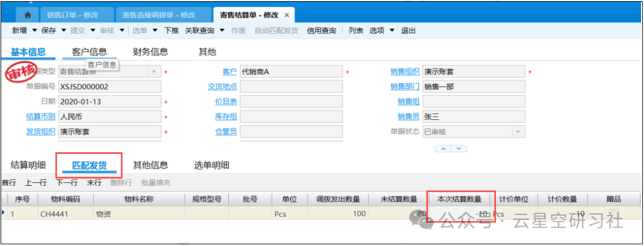644x246 pixels.
Task: Switch to the 寄售直接调拨单 - 修改 tab
Action: point(158,15)
